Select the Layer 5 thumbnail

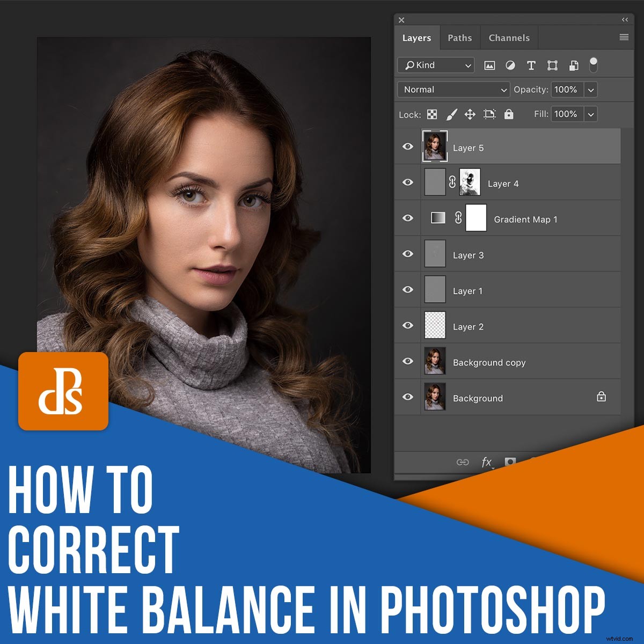435,146
